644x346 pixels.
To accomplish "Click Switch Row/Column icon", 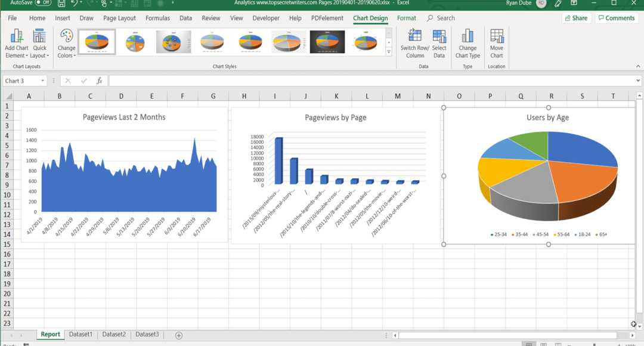I will 415,37.
